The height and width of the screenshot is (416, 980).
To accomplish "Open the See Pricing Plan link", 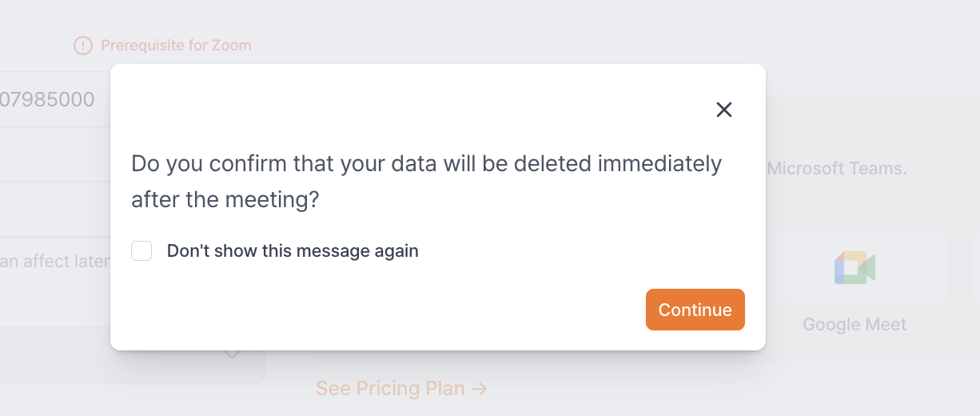I will point(391,389).
